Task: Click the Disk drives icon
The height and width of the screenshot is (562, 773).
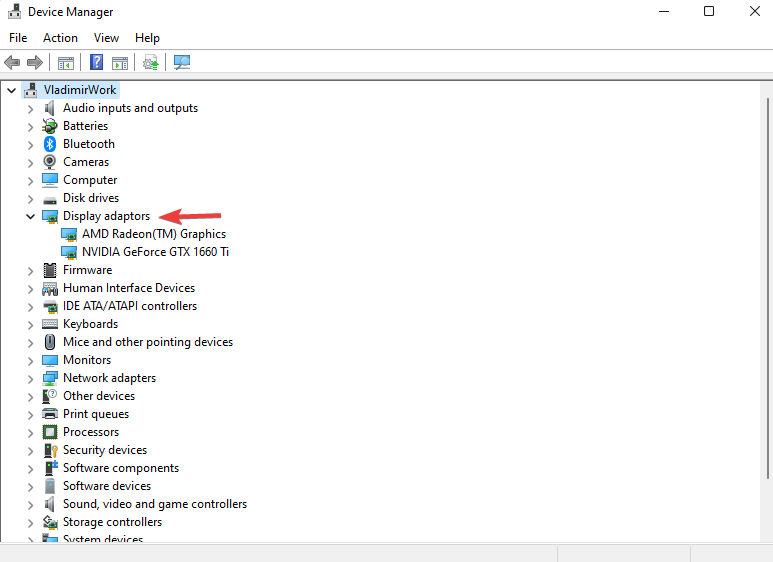Action: click(50, 200)
